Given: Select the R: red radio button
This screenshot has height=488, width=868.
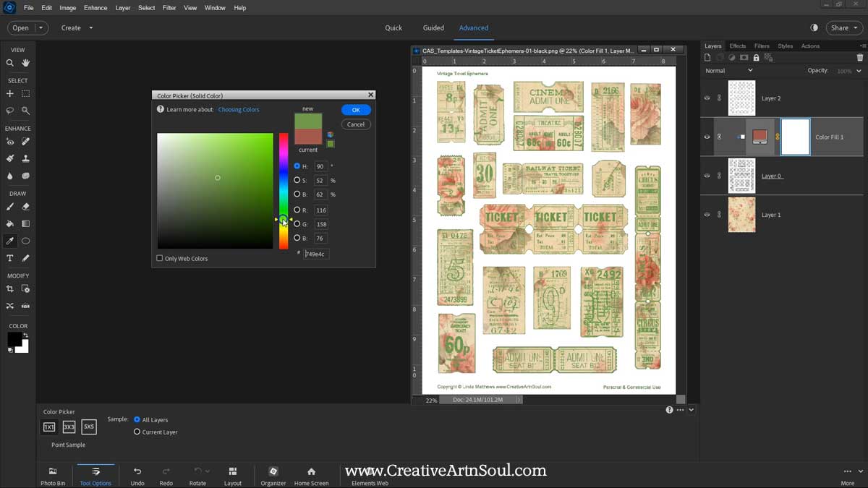Looking at the screenshot, I should pos(297,210).
